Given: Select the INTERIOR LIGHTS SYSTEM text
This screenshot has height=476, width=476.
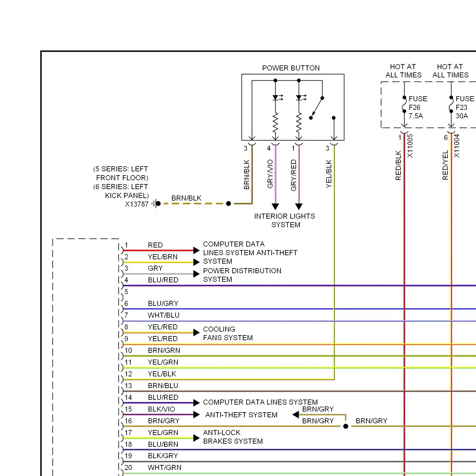Looking at the screenshot, I should pyautogui.click(x=285, y=220).
